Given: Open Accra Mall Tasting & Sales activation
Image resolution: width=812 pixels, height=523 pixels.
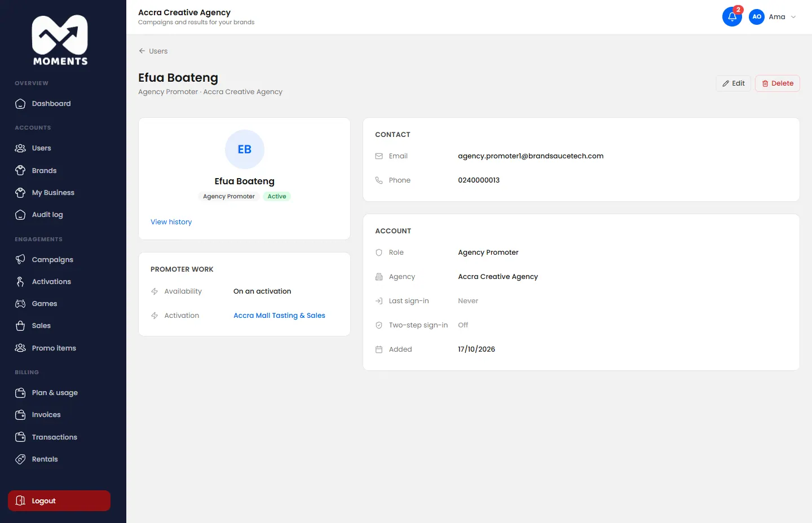Looking at the screenshot, I should pyautogui.click(x=279, y=316).
